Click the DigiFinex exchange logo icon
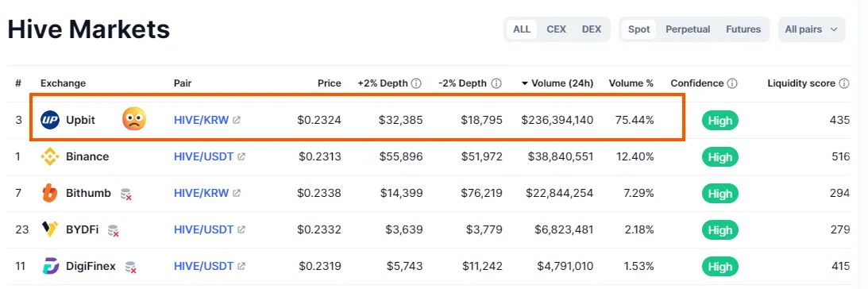 pos(50,266)
